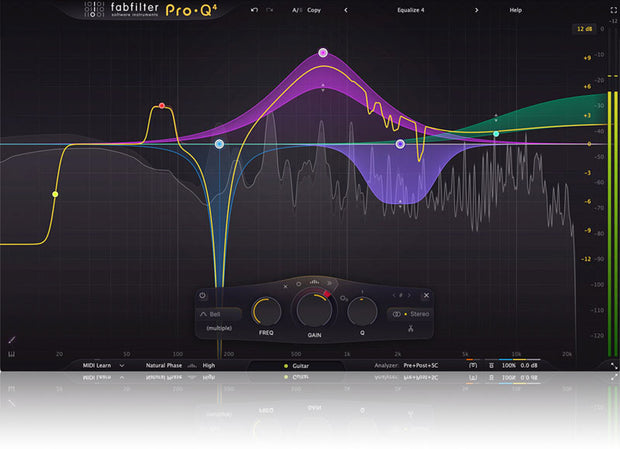This screenshot has height=449, width=620.
Task: Click the GAIN knob
Action: [x=314, y=310]
